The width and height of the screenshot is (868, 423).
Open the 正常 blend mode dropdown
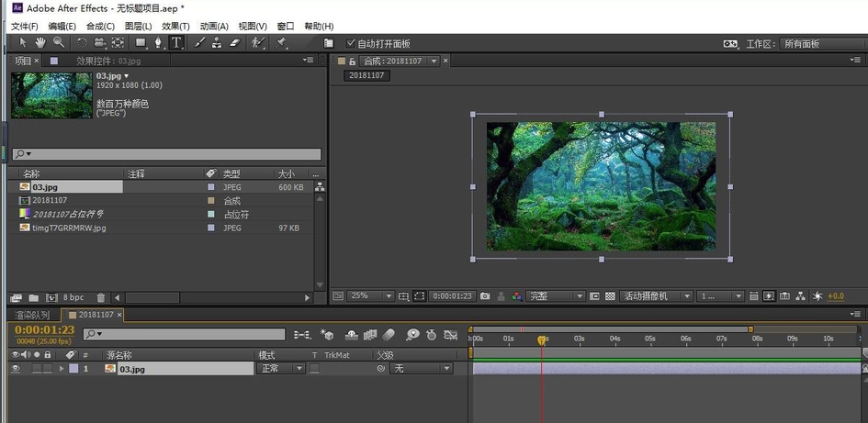(x=280, y=368)
